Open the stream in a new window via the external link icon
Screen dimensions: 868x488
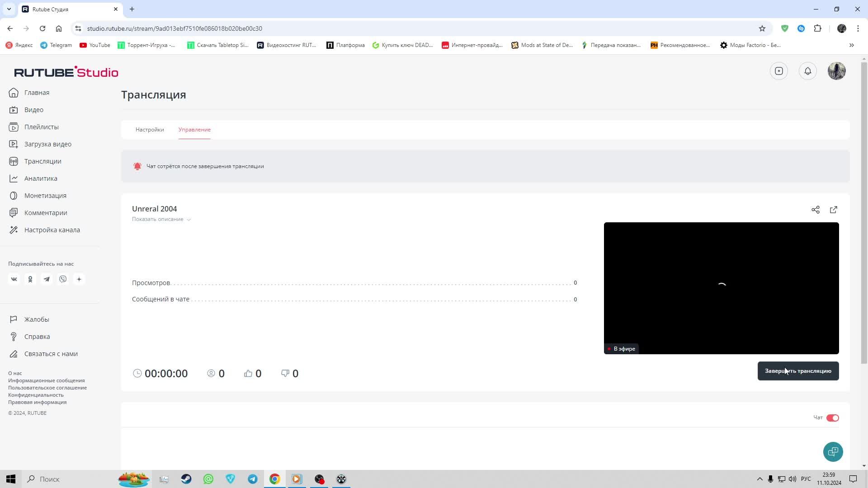tap(833, 210)
